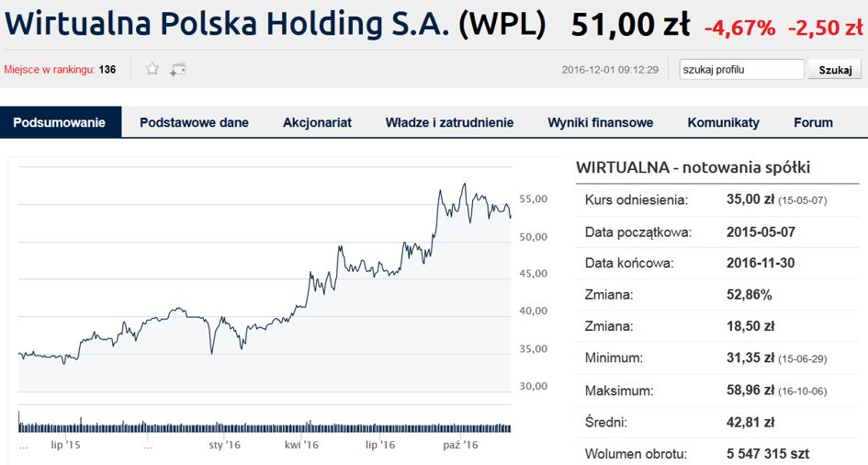Click the szukaj profilu search field

pos(740,70)
